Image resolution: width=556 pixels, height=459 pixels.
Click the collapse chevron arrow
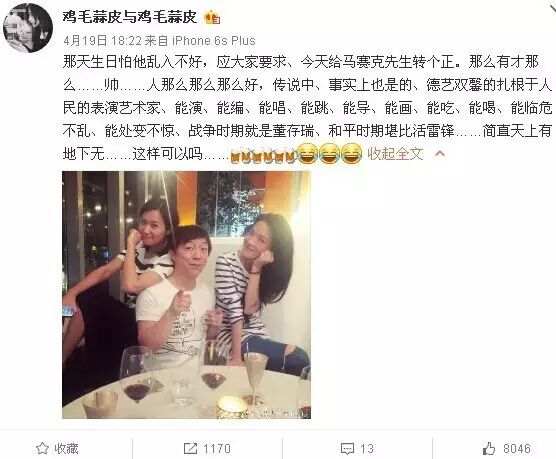(440, 154)
